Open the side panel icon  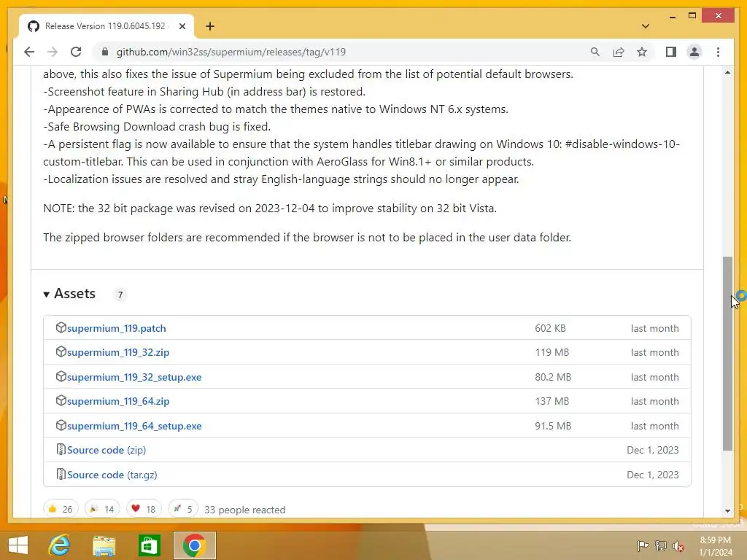point(671,52)
